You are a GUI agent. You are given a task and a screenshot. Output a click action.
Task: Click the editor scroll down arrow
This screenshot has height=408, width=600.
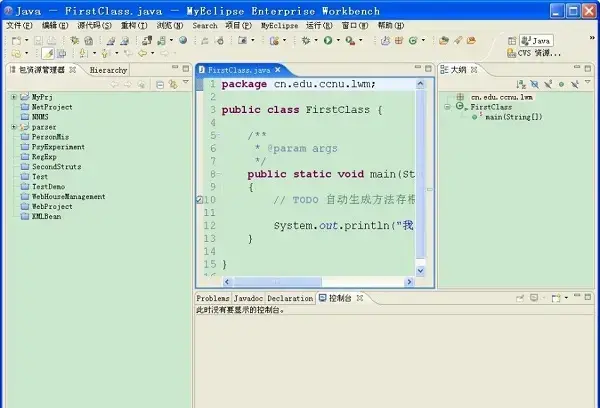point(420,271)
